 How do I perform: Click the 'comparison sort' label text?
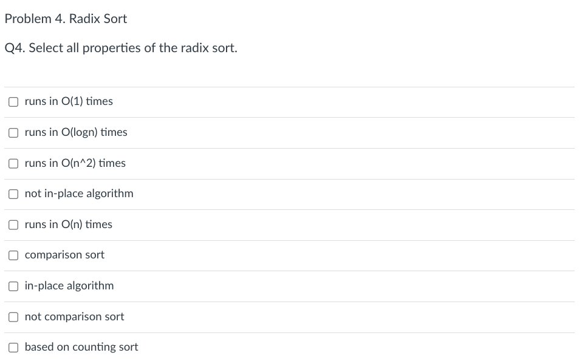[64, 255]
